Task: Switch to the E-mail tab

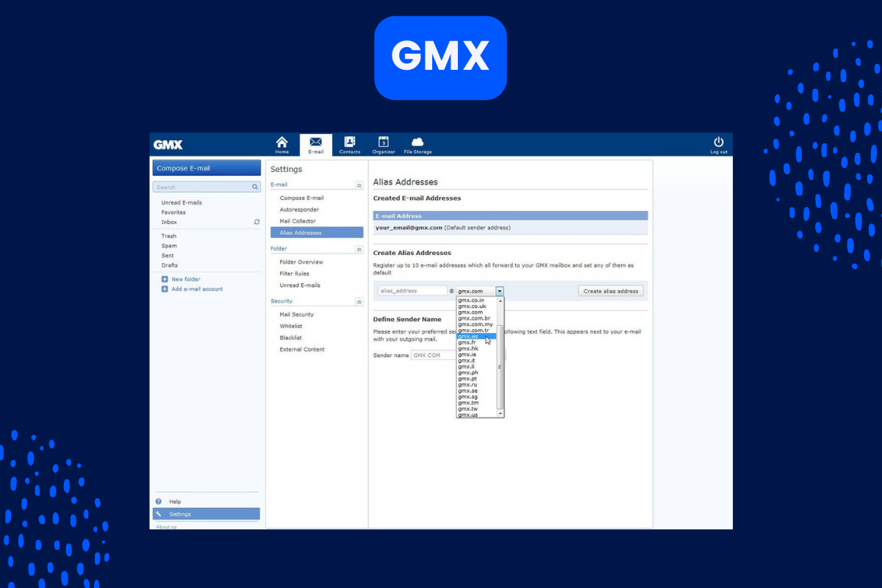Action: point(315,145)
